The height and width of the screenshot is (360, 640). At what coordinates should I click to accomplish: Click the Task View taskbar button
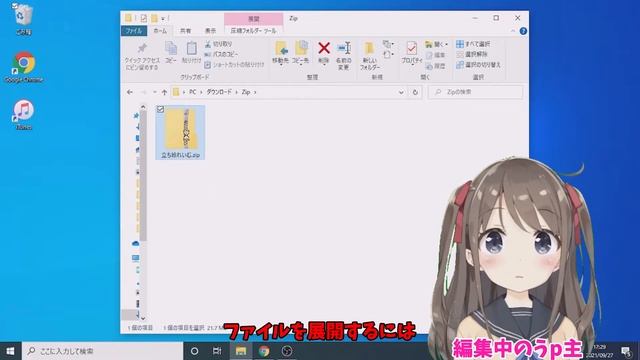coord(217,351)
